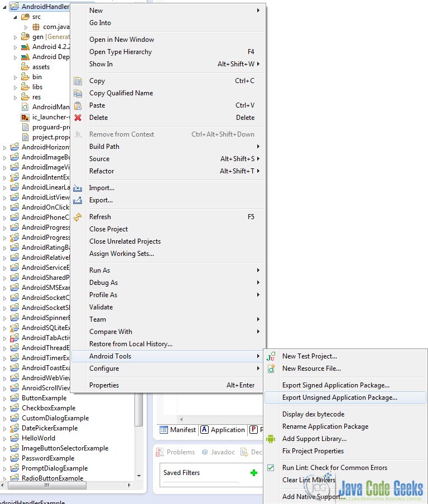Viewport: 428px width, 504px height.
Task: Click the Refresh arrows icon
Action: pos(78,217)
